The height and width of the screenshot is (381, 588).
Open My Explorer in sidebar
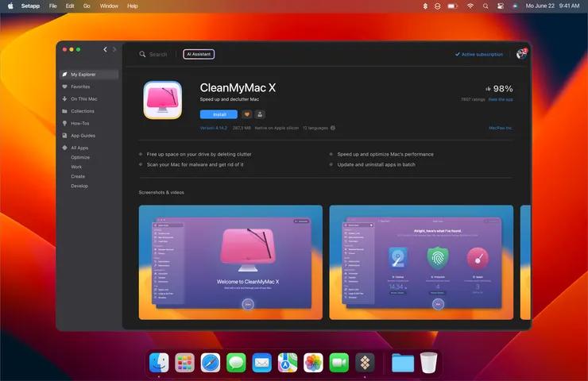(89, 75)
